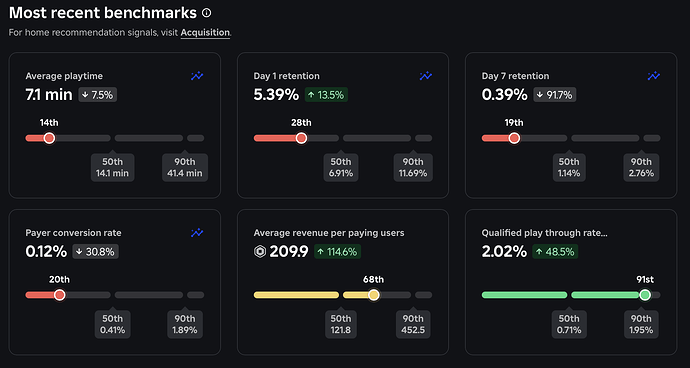690x368 pixels.
Task: Click the green 13.5% increase badge
Action: (327, 95)
